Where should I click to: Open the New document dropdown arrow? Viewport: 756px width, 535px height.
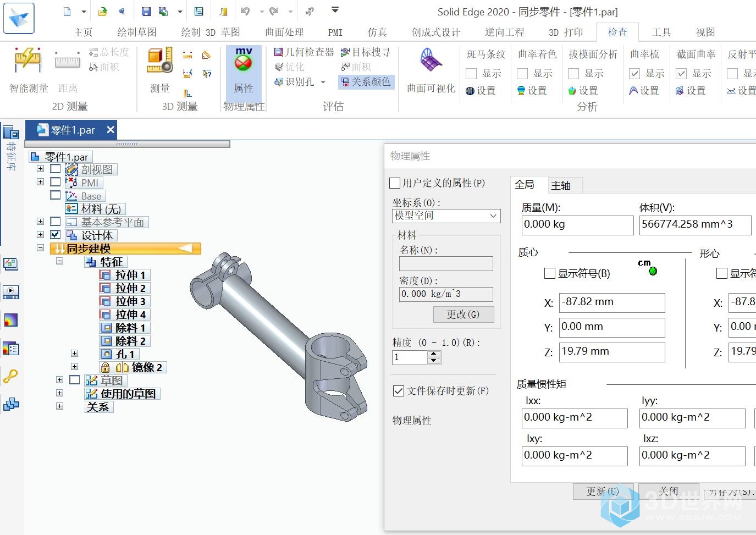(84, 12)
